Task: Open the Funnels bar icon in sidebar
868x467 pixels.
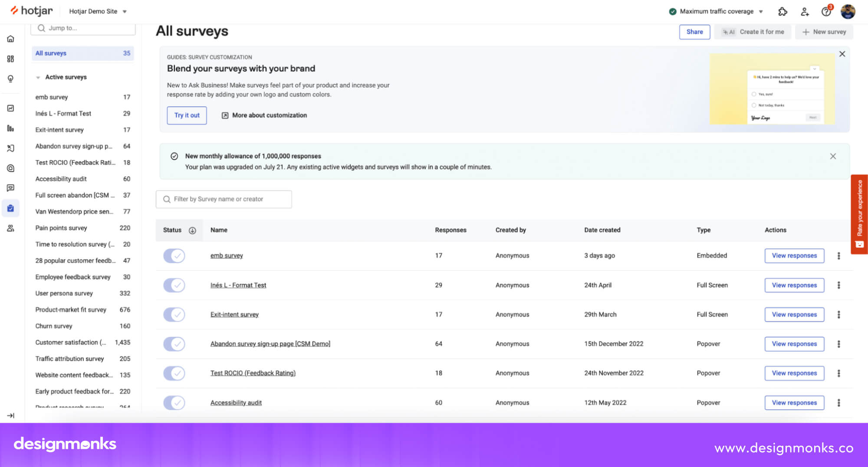Action: pos(10,128)
